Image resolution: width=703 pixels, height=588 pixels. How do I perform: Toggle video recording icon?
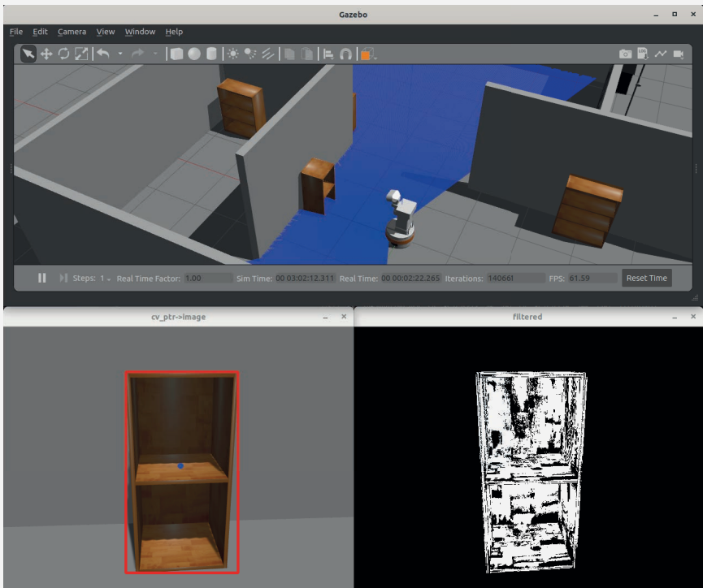click(x=678, y=54)
